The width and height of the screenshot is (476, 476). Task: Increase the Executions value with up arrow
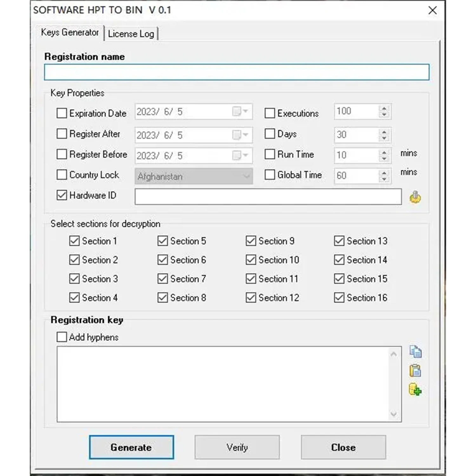(384, 108)
